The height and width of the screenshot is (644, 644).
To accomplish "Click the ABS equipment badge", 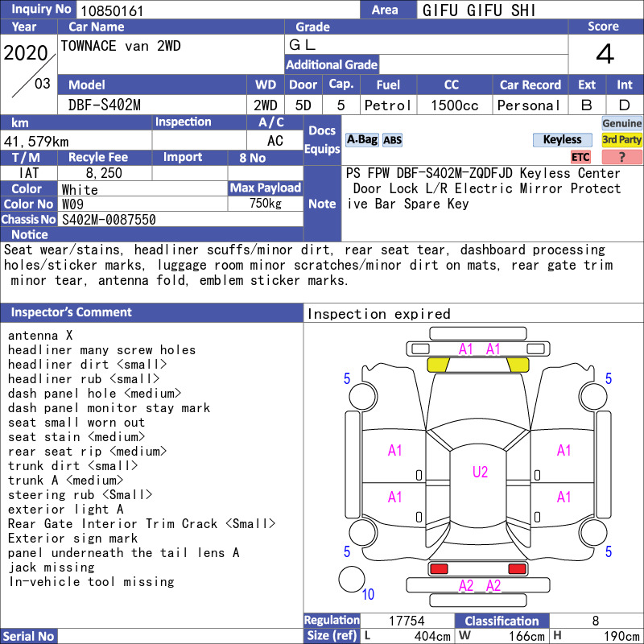I will tap(392, 140).
